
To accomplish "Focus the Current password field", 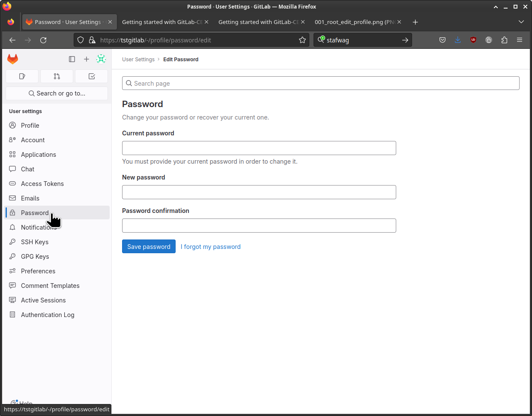I will click(x=259, y=148).
